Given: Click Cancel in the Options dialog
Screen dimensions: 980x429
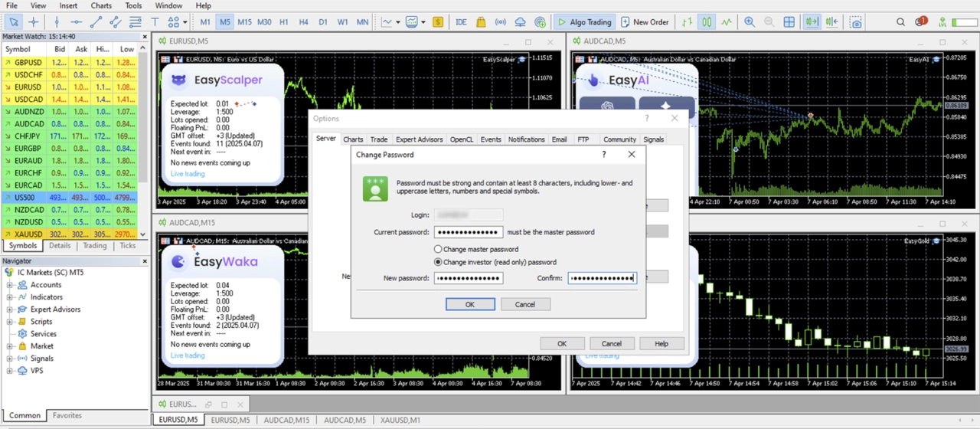Looking at the screenshot, I should tap(612, 344).
